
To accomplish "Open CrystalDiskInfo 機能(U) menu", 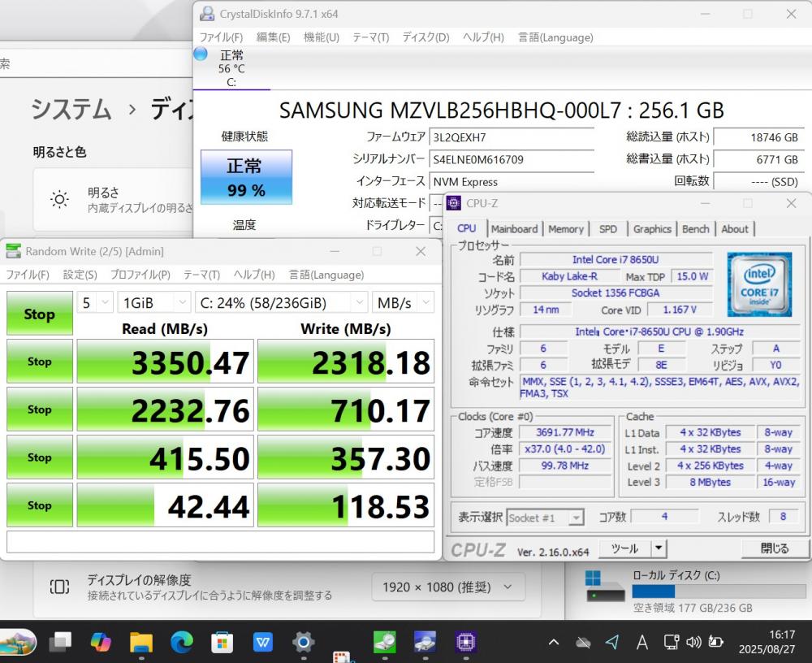I will click(x=321, y=37).
